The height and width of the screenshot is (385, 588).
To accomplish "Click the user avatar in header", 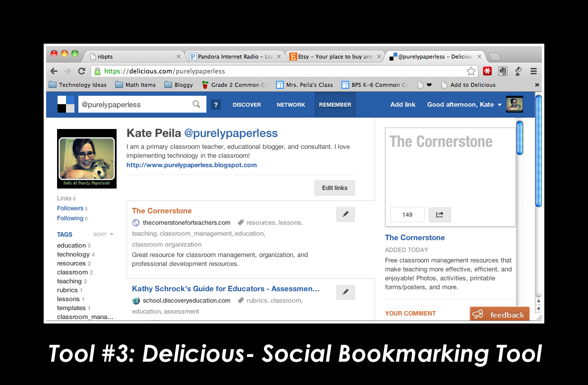I will coord(514,104).
